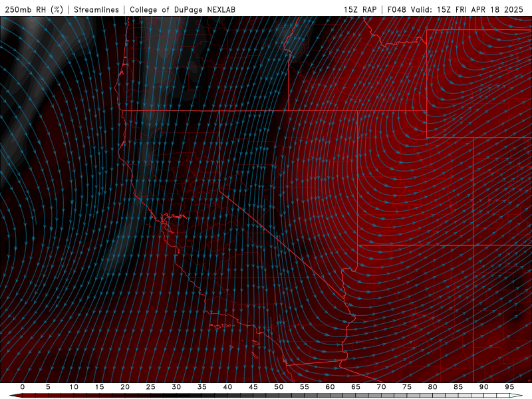
Task: Click the colorbar label '85'
Action: tap(458, 387)
